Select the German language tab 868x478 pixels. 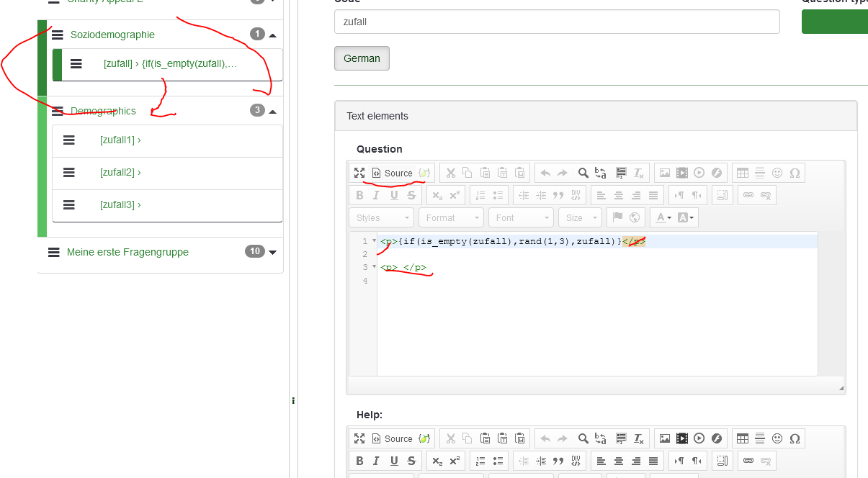pos(362,58)
